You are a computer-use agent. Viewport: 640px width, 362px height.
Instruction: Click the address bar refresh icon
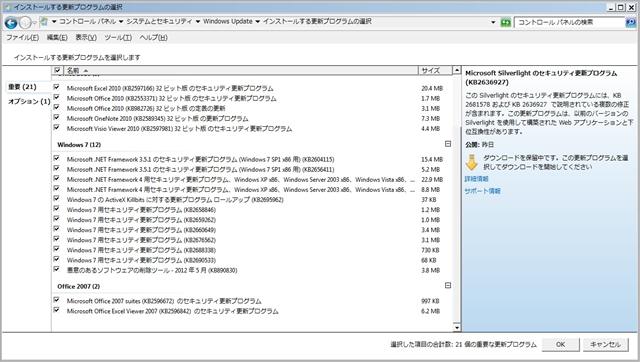506,22
